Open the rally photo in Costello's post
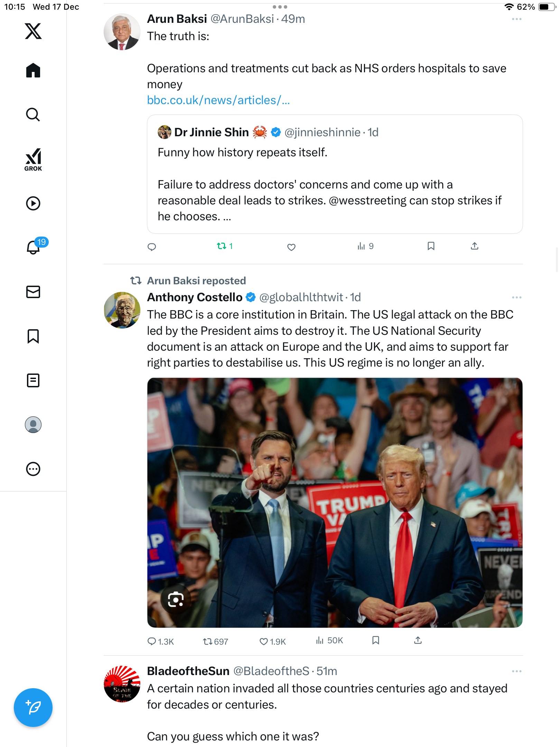 tap(335, 484)
